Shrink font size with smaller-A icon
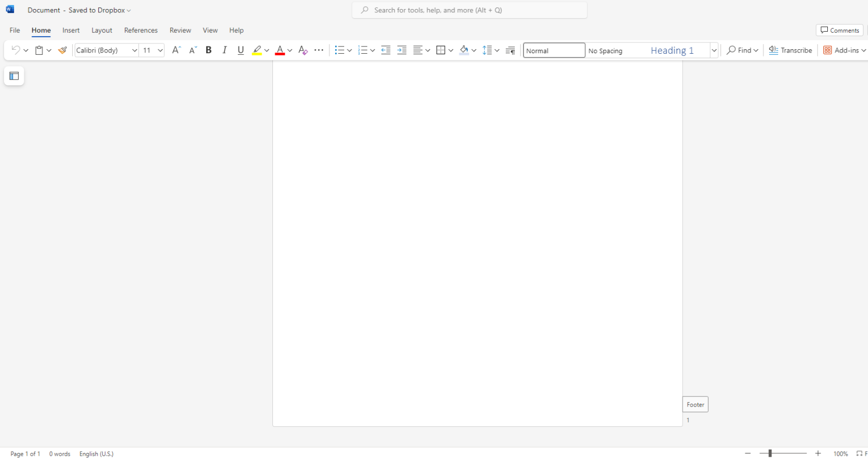This screenshot has width=868, height=458. [193, 50]
